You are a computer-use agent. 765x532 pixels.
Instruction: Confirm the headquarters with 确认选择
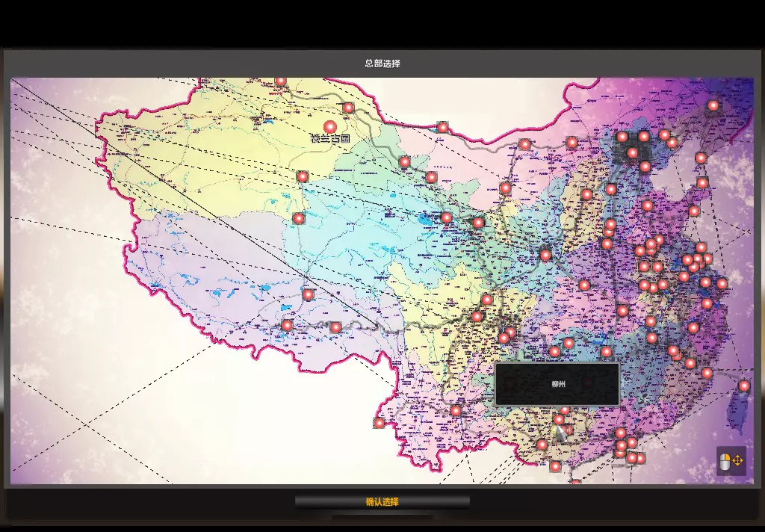(x=382, y=502)
